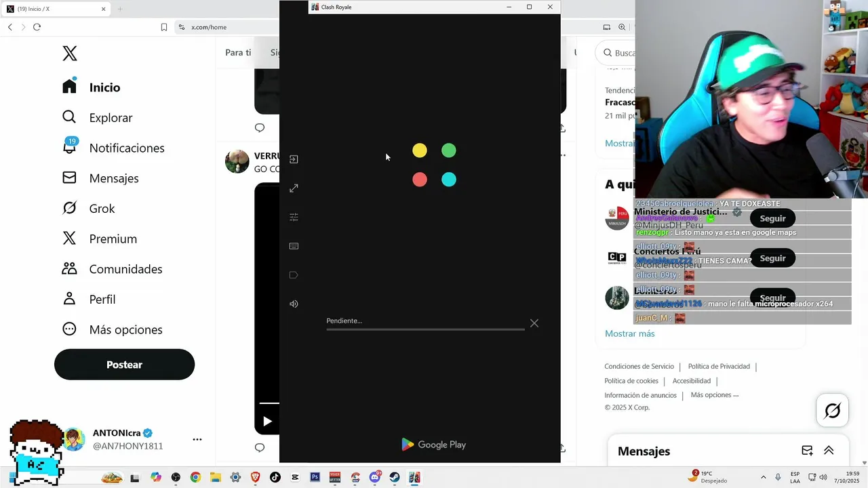
Task: Mute volume icon in game sidebar
Action: click(294, 304)
